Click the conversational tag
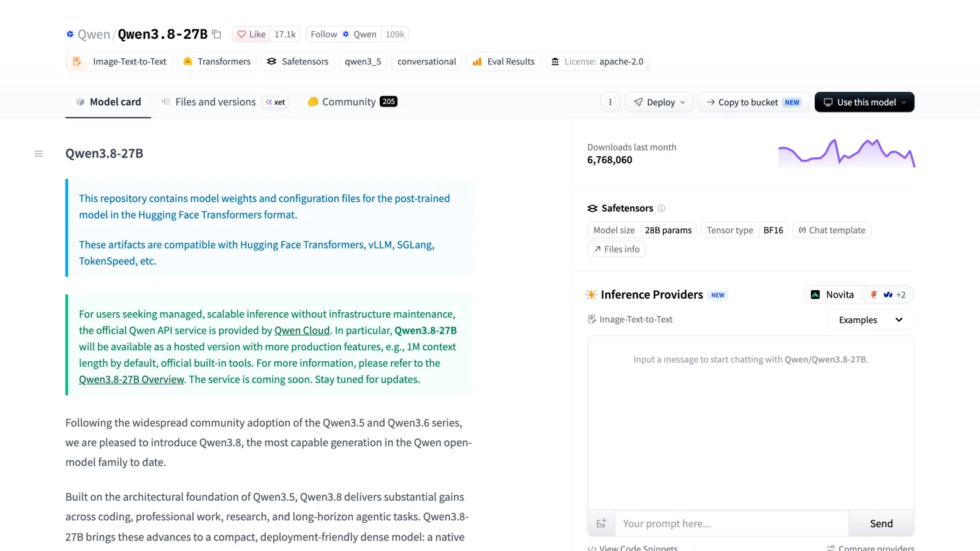 (x=426, y=61)
